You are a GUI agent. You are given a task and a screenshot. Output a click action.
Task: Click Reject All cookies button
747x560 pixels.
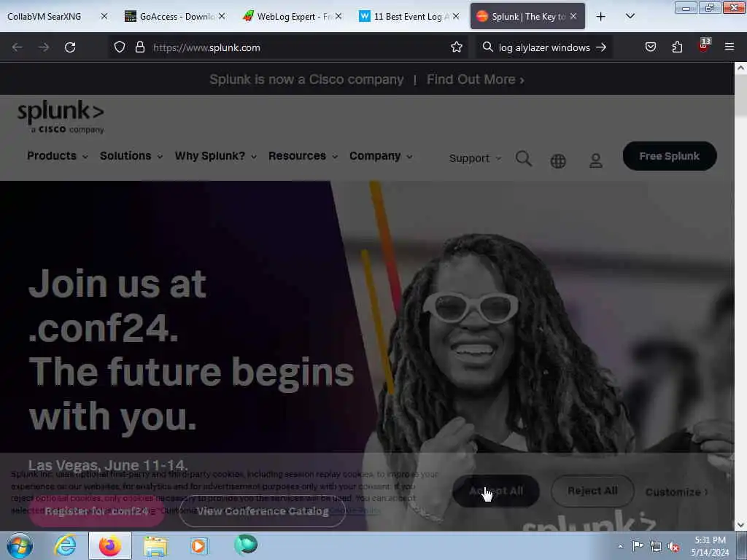point(592,491)
